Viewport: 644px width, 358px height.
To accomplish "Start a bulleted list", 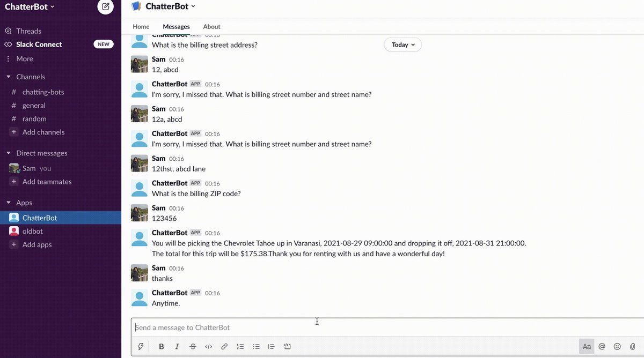I will click(x=256, y=347).
